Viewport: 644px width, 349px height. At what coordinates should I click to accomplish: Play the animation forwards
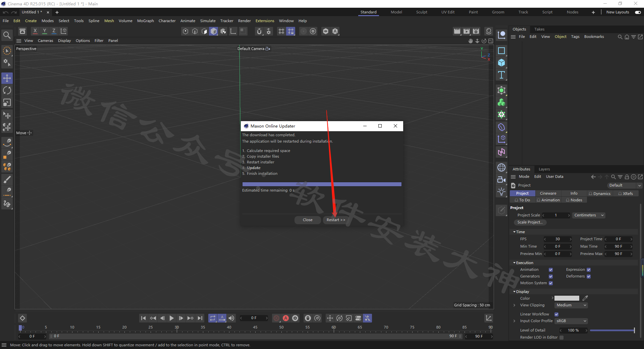172,318
